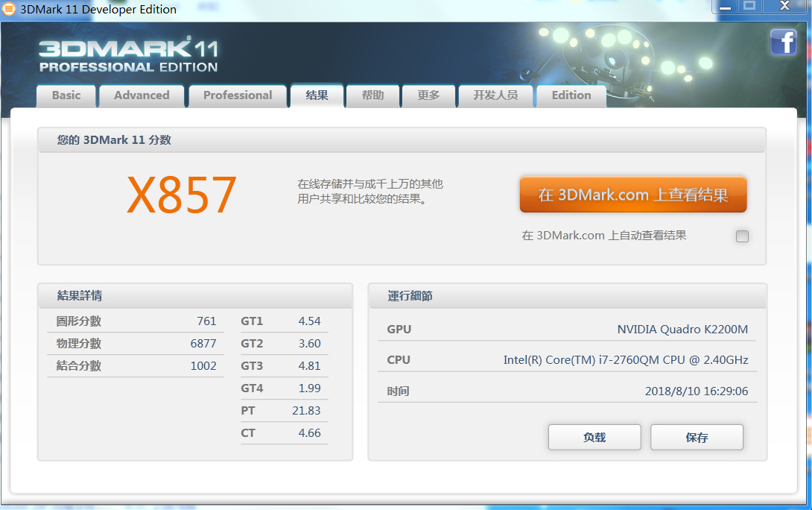View results on 3DMark.com orange button

(632, 195)
